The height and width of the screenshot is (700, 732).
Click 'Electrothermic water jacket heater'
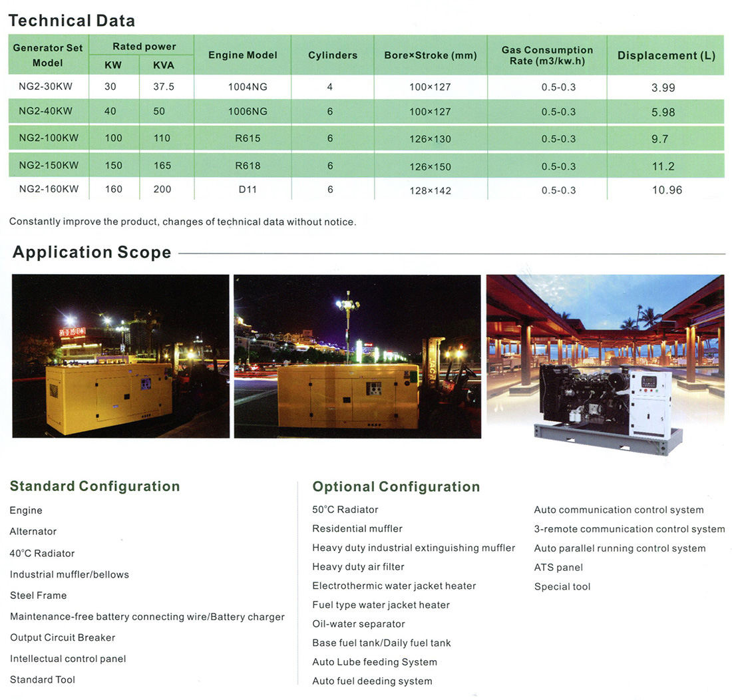394,586
